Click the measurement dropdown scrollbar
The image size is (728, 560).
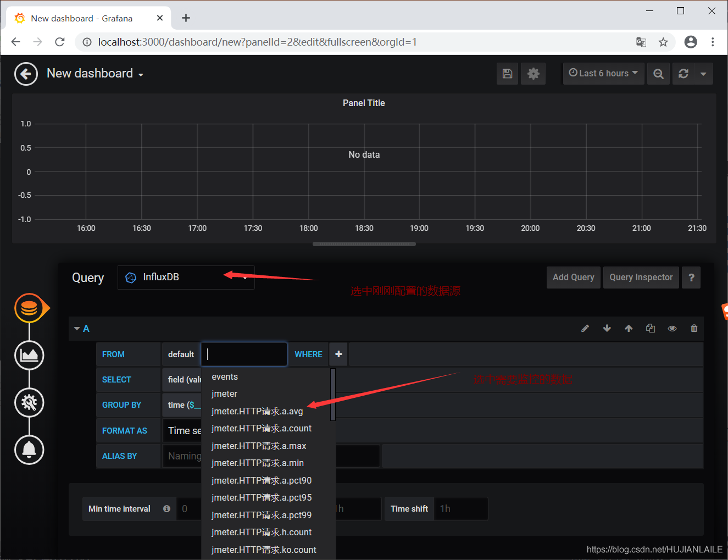pyautogui.click(x=333, y=395)
